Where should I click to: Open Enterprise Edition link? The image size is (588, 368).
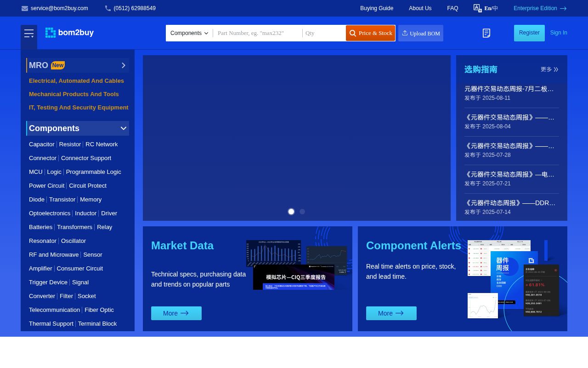tap(536, 8)
